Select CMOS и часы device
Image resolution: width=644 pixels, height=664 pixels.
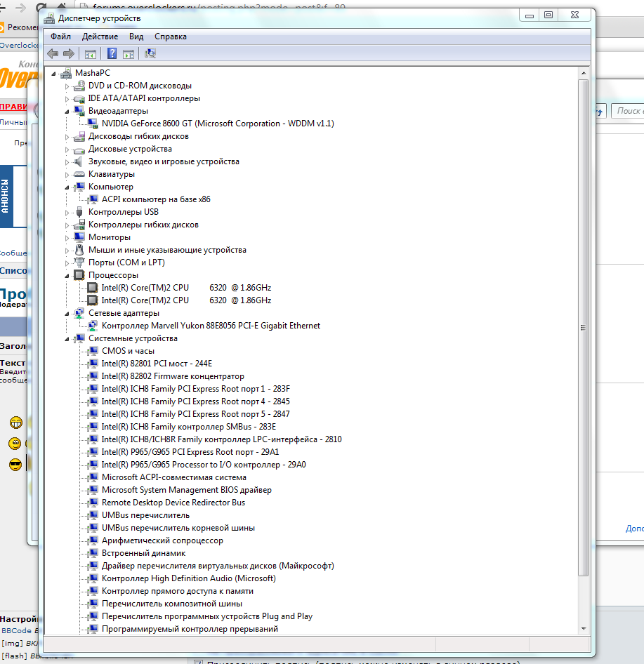pyautogui.click(x=128, y=351)
